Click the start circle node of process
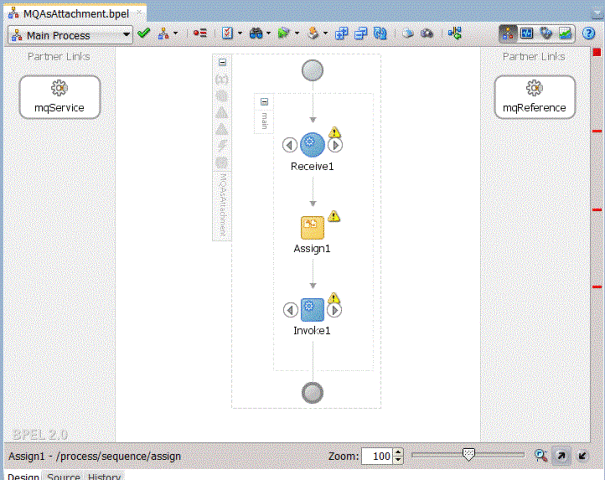 pyautogui.click(x=312, y=71)
